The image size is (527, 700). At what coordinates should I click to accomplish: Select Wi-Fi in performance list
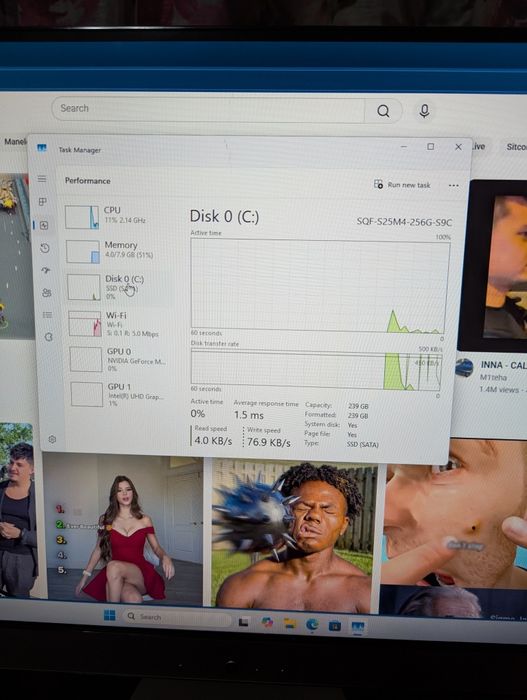pyautogui.click(x=121, y=323)
